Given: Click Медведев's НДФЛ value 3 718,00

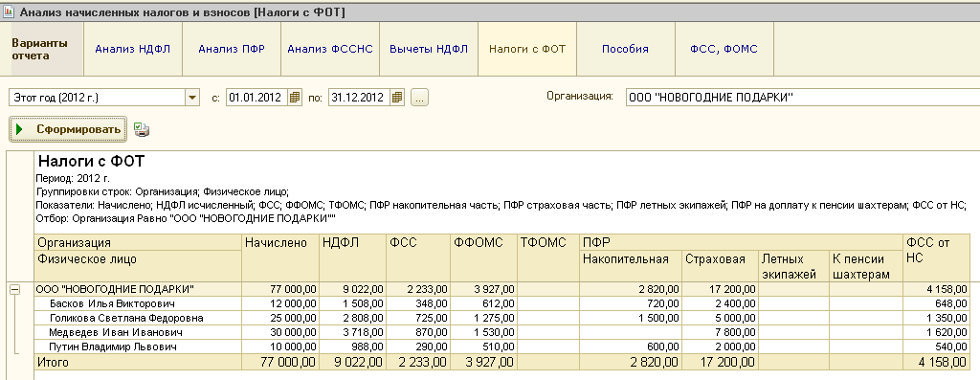Looking at the screenshot, I should (x=363, y=332).
